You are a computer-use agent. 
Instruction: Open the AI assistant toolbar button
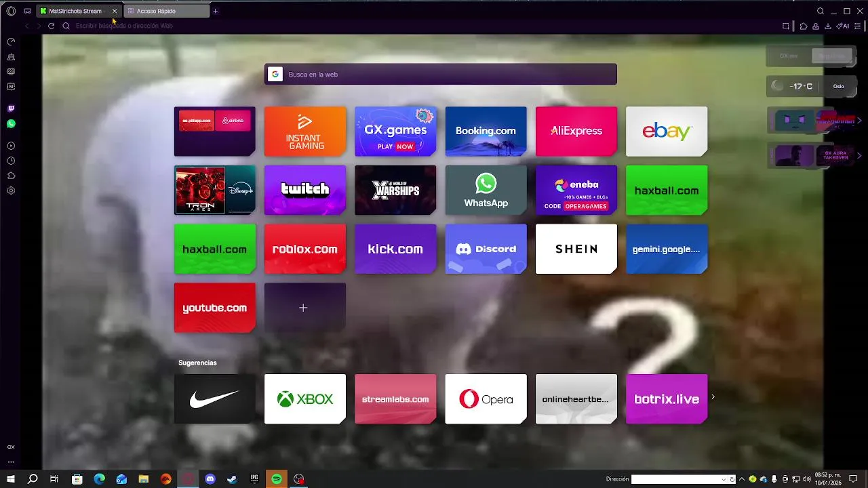[x=843, y=26]
